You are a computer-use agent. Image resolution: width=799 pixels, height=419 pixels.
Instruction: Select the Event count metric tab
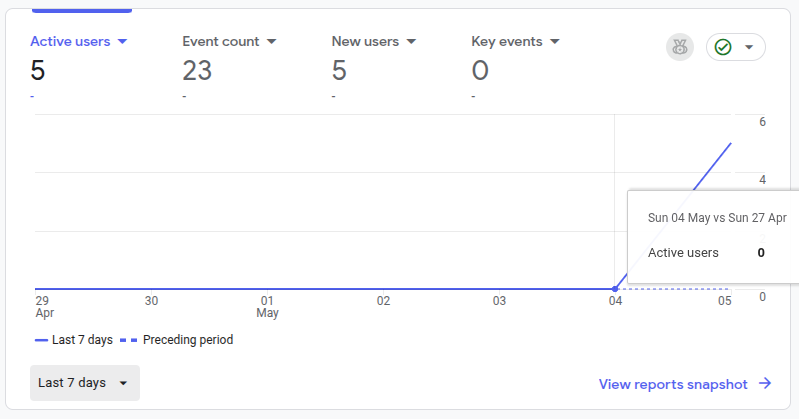(x=221, y=41)
